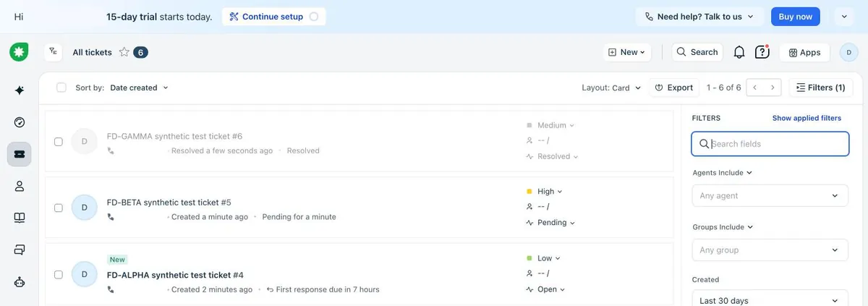The width and height of the screenshot is (868, 306).
Task: Open Created Last 30 days dropdown
Action: click(770, 299)
